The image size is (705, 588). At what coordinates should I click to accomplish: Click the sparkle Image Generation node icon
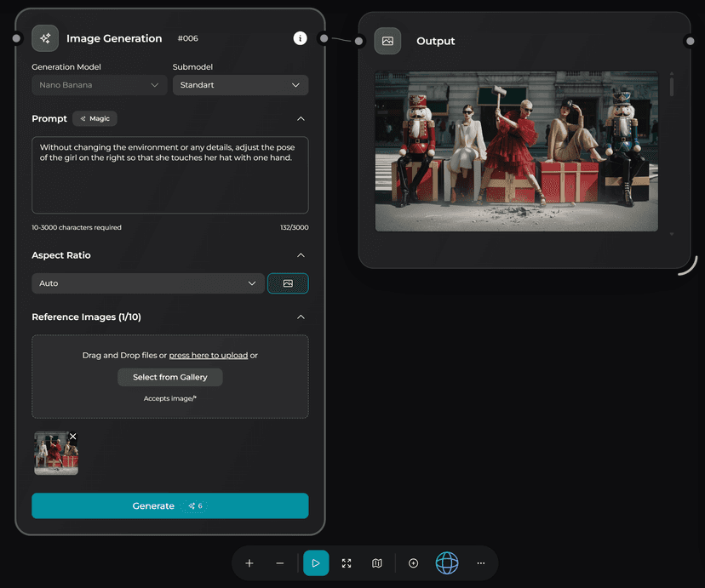coord(45,38)
